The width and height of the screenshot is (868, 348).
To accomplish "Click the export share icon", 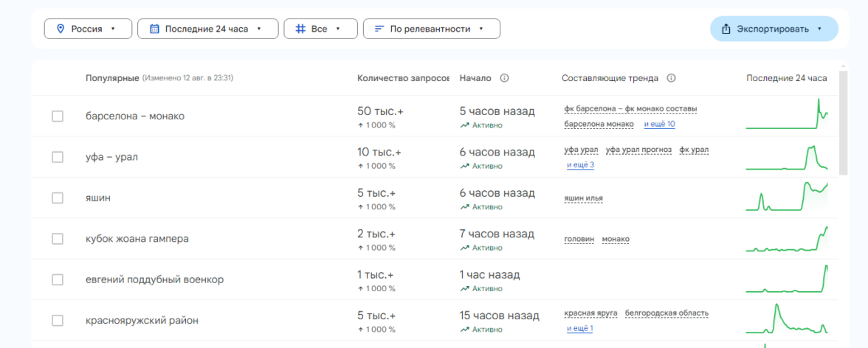I will pyautogui.click(x=726, y=29).
